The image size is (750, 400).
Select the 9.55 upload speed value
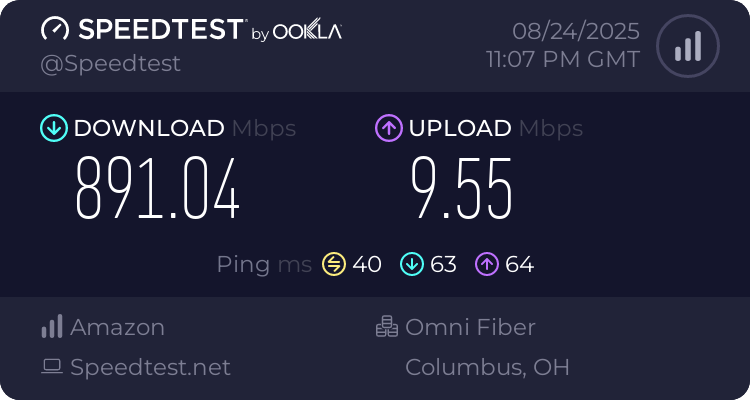pyautogui.click(x=461, y=190)
